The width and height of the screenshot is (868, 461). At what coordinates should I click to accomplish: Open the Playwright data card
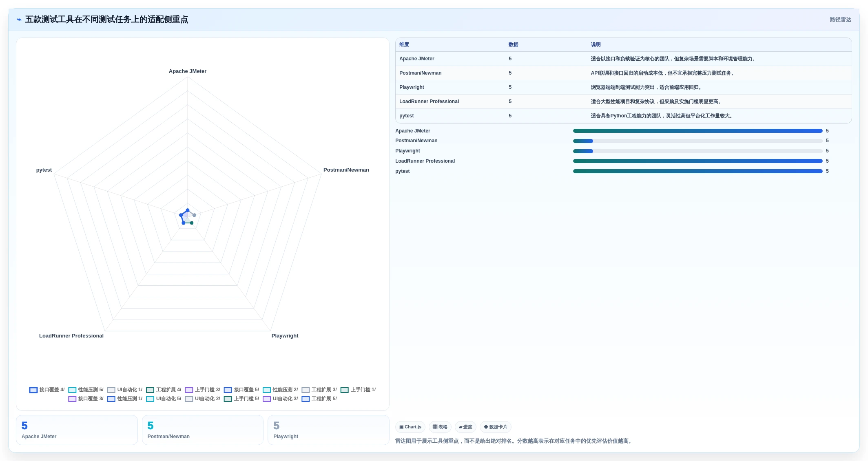pos(328,430)
